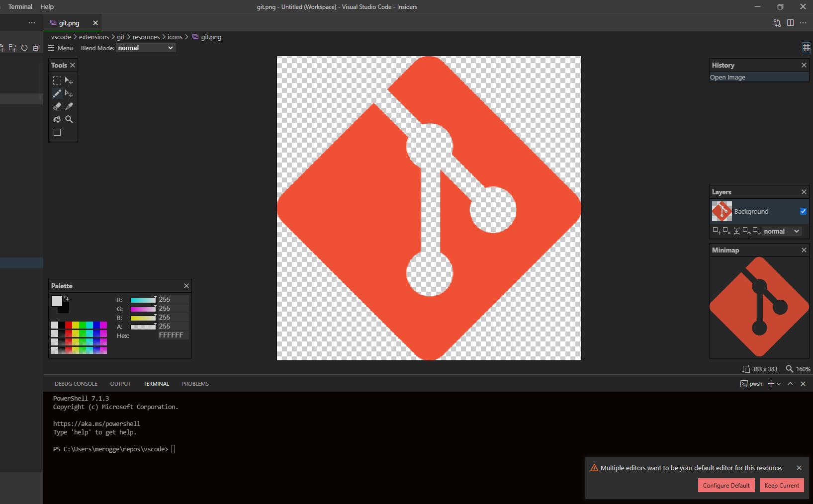
Task: Select the Eraser tool
Action: 57,106
